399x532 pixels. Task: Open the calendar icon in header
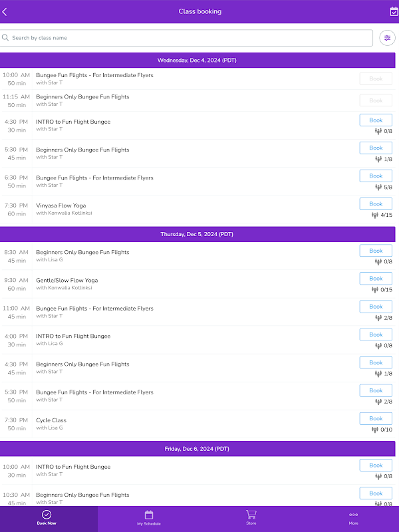[393, 11]
